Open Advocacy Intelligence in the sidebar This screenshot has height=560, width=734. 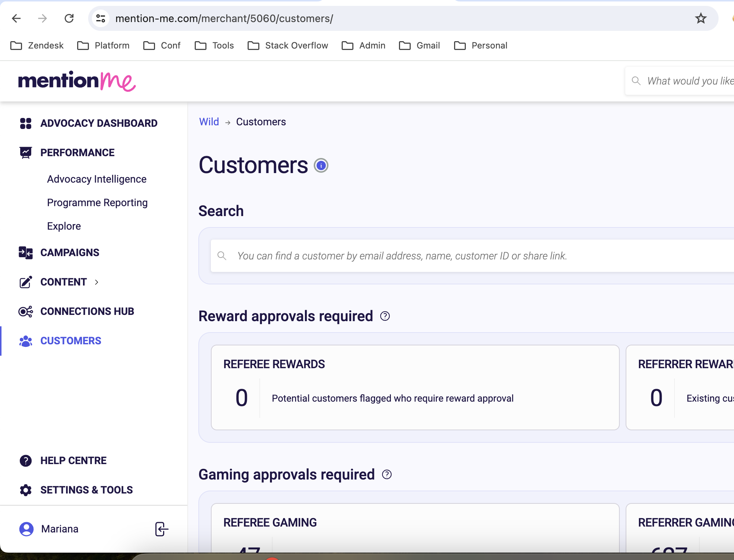[x=97, y=179]
